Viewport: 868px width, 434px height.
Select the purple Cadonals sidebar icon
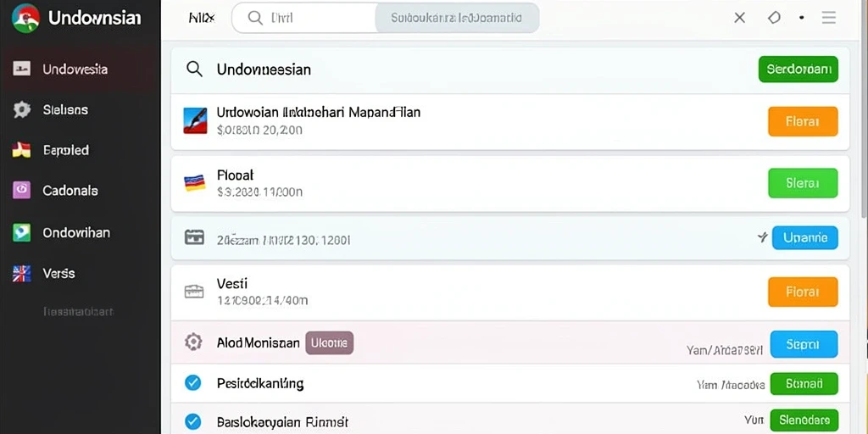point(21,191)
